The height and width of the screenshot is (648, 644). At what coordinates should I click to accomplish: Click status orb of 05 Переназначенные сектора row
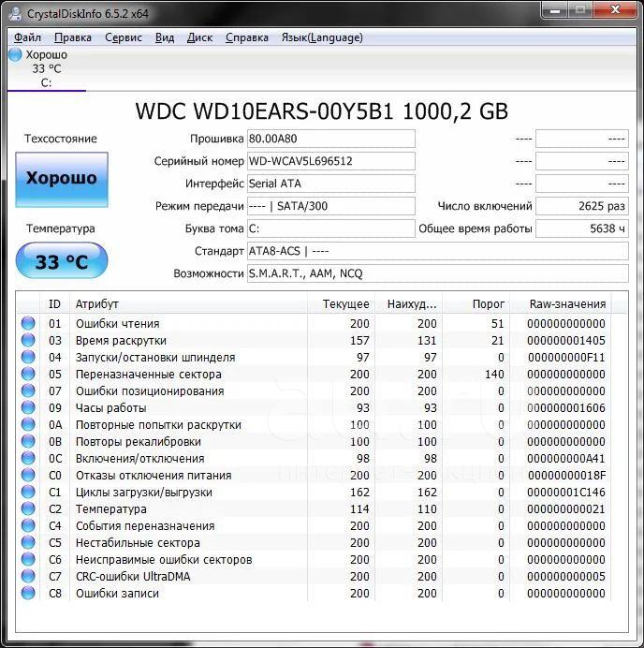pyautogui.click(x=28, y=374)
